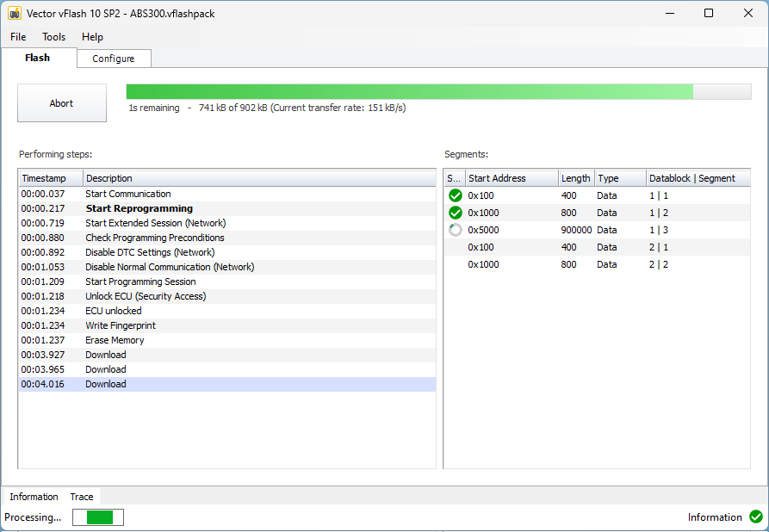The height and width of the screenshot is (532, 769).
Task: Click green checkmark for segment 0x100 datablock 1|1
Action: [456, 195]
